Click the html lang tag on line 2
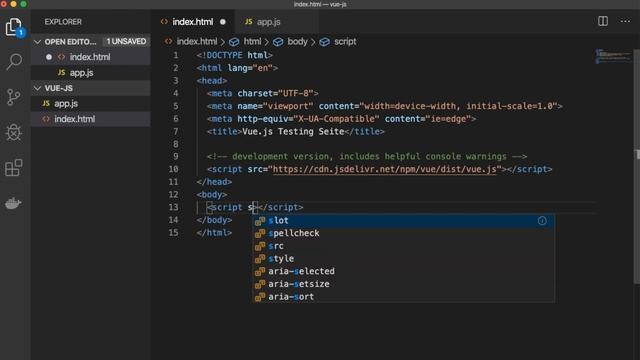Screen dimensions: 640x360 tap(237, 68)
